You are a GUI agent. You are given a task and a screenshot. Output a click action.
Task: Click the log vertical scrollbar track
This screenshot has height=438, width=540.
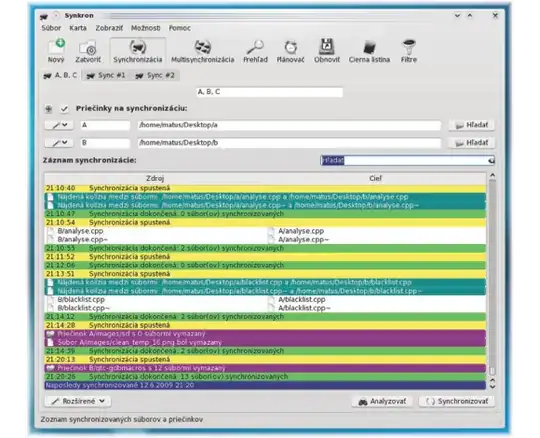pos(492,274)
